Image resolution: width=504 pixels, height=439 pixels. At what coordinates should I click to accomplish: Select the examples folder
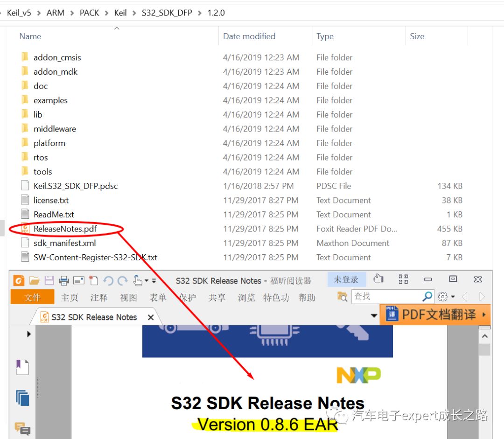point(50,100)
